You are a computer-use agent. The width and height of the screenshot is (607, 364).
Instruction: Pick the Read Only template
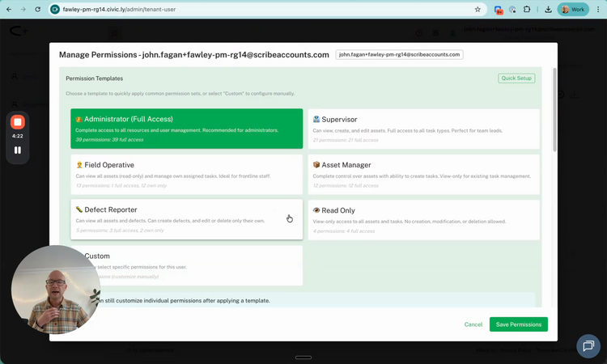(423, 220)
